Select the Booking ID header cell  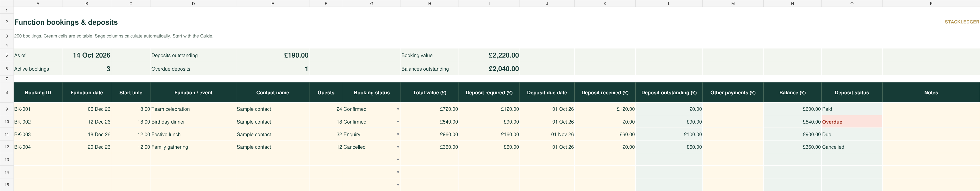point(38,92)
